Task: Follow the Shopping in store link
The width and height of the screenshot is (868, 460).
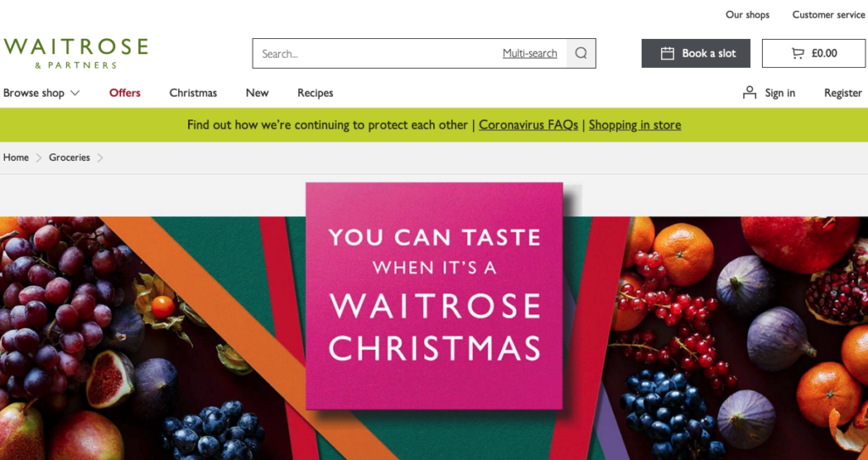Action: click(635, 125)
